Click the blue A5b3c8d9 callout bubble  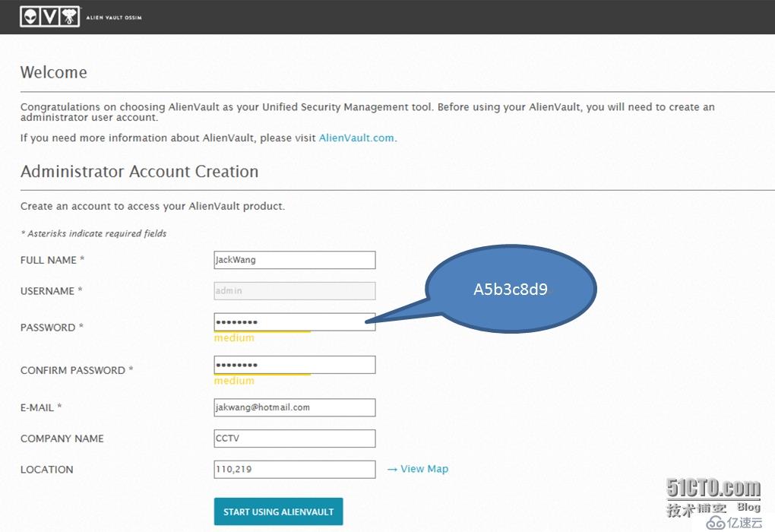point(511,289)
